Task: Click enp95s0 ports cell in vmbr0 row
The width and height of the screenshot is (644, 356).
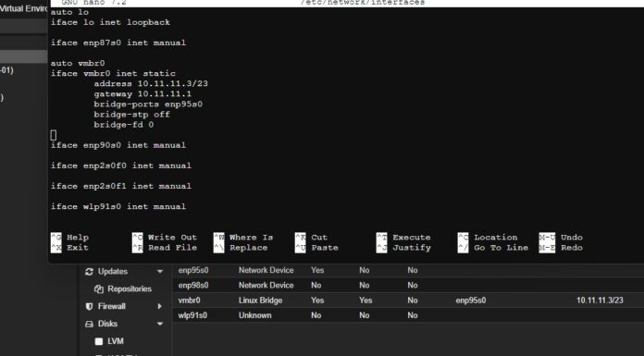Action: pos(471,301)
